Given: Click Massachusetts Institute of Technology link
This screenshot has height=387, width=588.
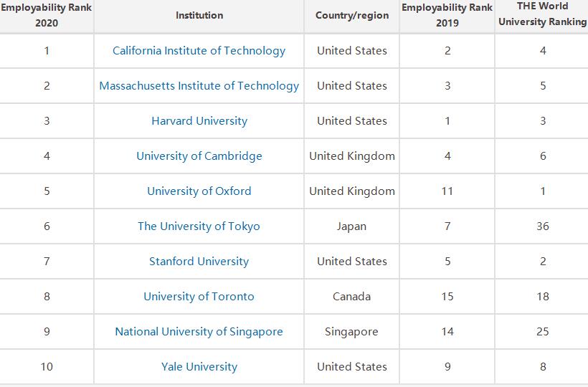Looking at the screenshot, I should click(199, 86).
